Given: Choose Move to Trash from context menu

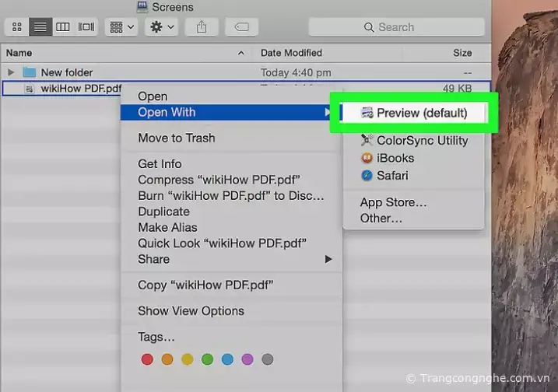Looking at the screenshot, I should [176, 138].
